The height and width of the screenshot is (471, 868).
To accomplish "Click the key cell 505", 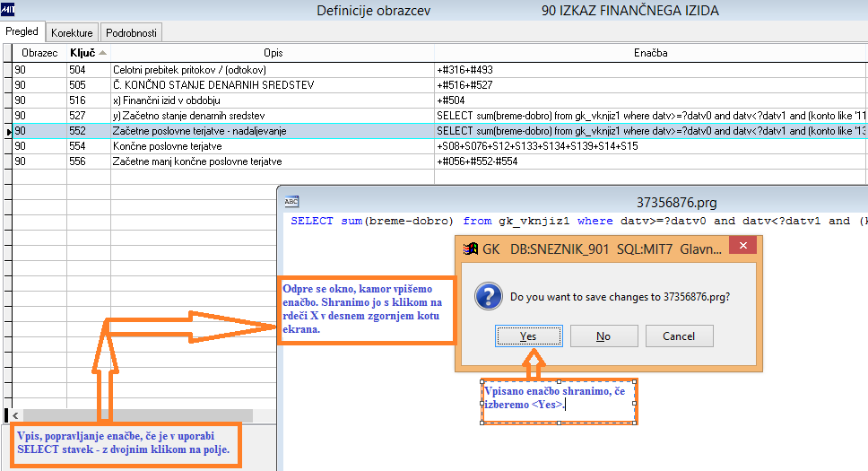I will [89, 84].
